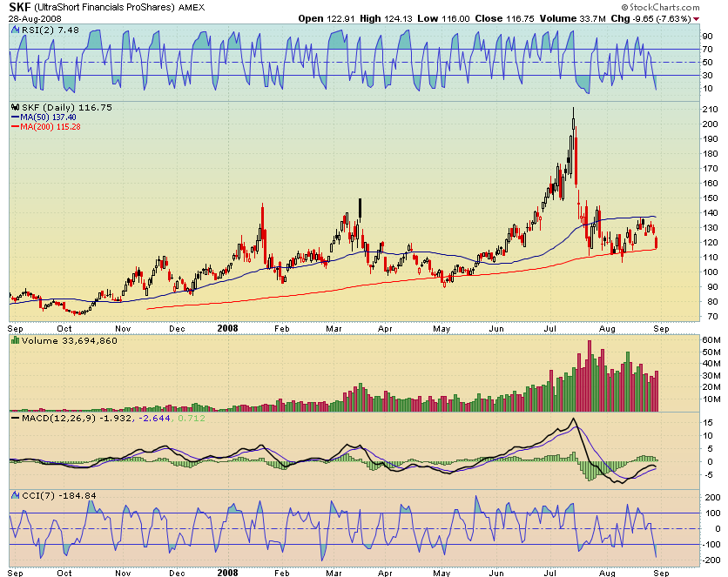Click the 160 price axis label
The image size is (728, 577).
pos(711,184)
